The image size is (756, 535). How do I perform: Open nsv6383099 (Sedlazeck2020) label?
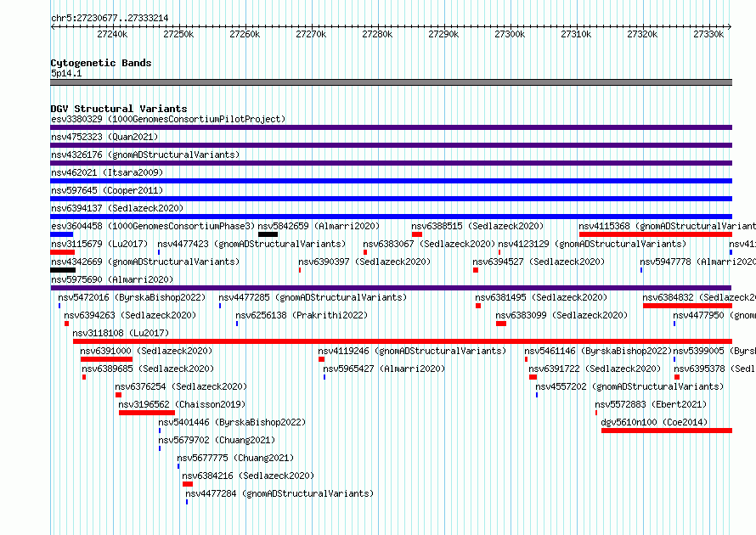(x=561, y=315)
